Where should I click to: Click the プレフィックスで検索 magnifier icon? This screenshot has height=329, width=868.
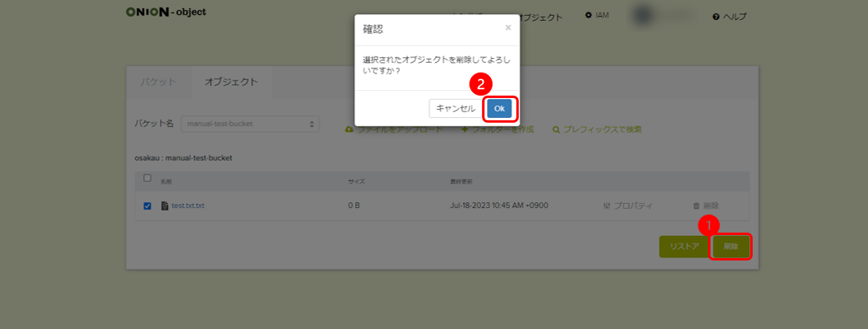(556, 129)
